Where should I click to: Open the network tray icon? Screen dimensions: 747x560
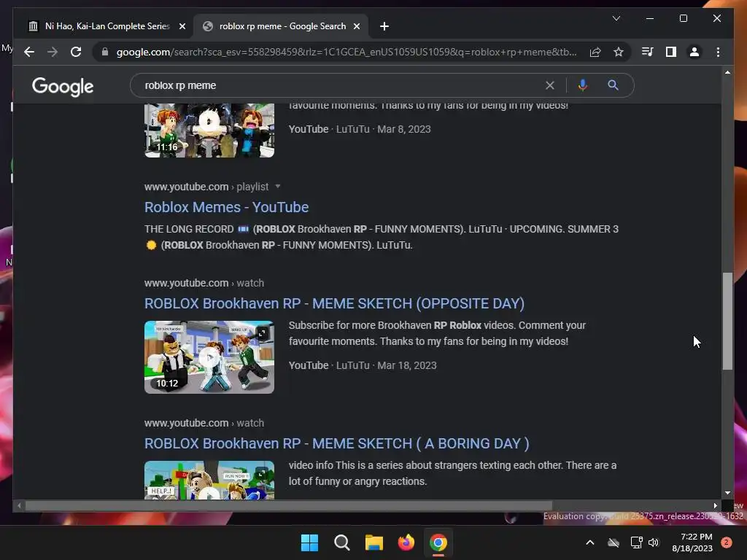636,542
